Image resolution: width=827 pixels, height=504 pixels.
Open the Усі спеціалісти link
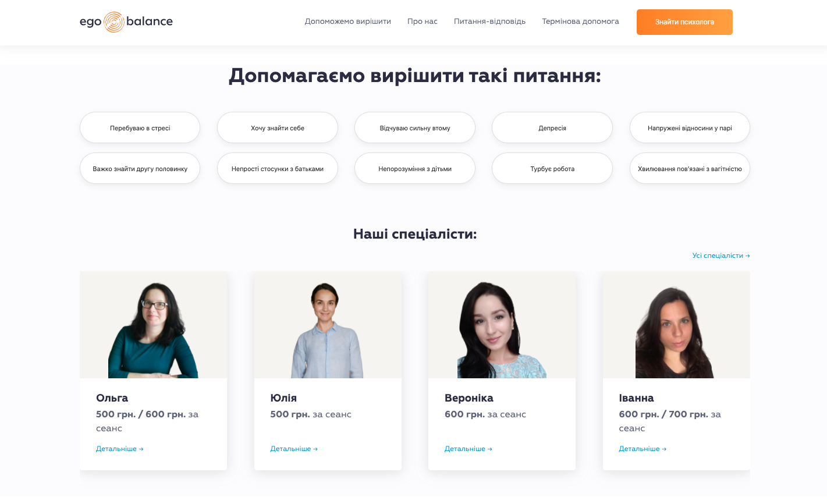tap(721, 255)
